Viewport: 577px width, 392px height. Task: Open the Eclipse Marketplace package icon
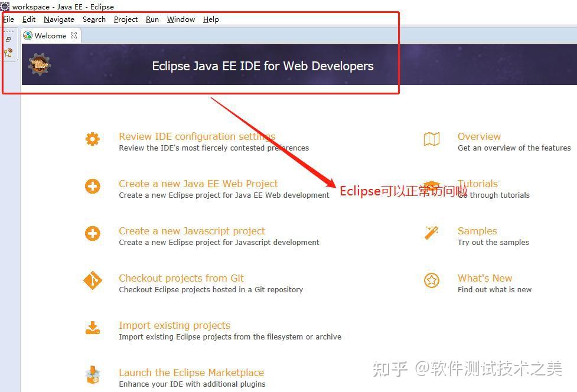pos(93,375)
